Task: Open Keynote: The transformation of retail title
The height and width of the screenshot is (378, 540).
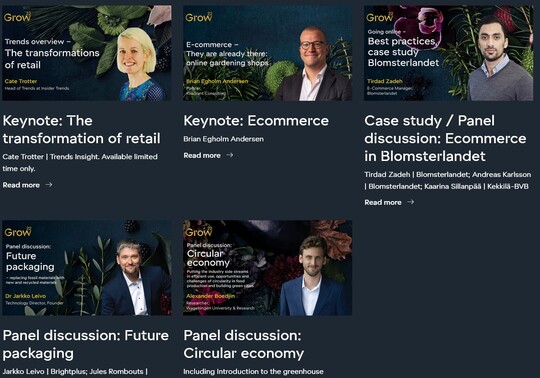Action: coord(82,129)
